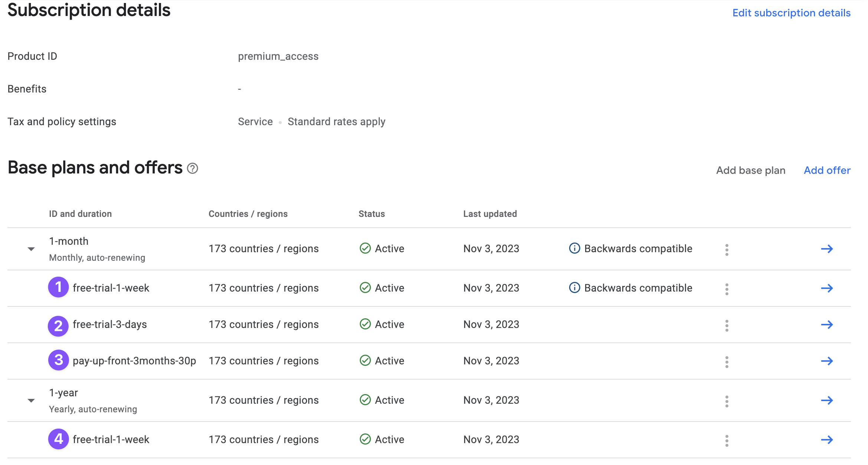Open three-dot menu for 1-year free-trial-1-week offer
This screenshot has height=465, width=868.
click(x=727, y=440)
